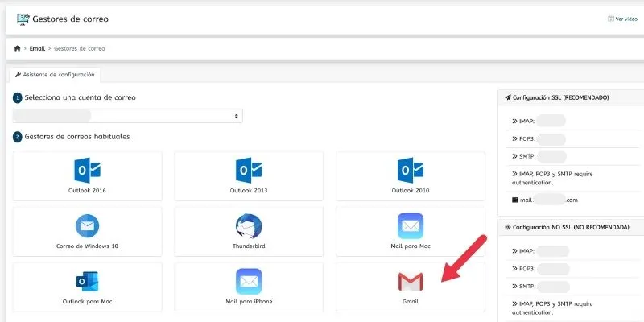Viewport: 644px width, 322px height.
Task: Click the Configuración NO SSL header
Action: pyautogui.click(x=571, y=227)
